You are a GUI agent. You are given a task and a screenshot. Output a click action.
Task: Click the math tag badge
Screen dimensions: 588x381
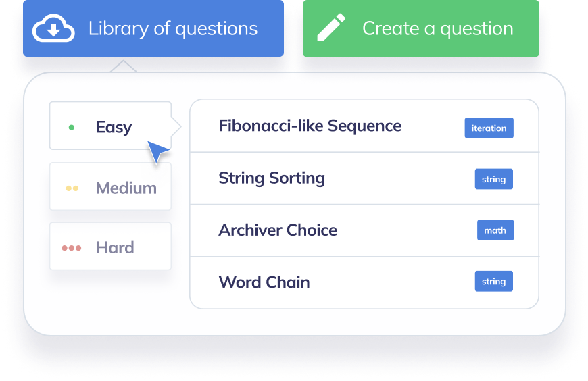click(495, 230)
